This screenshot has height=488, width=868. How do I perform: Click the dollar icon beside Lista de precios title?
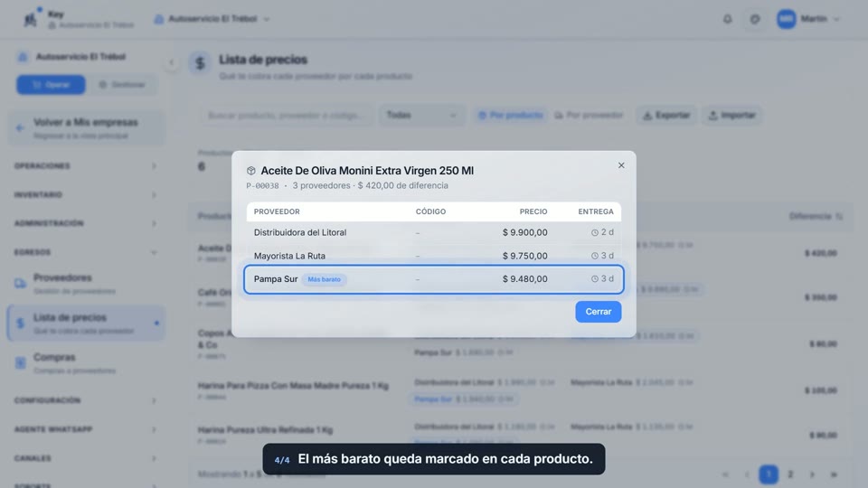[201, 63]
